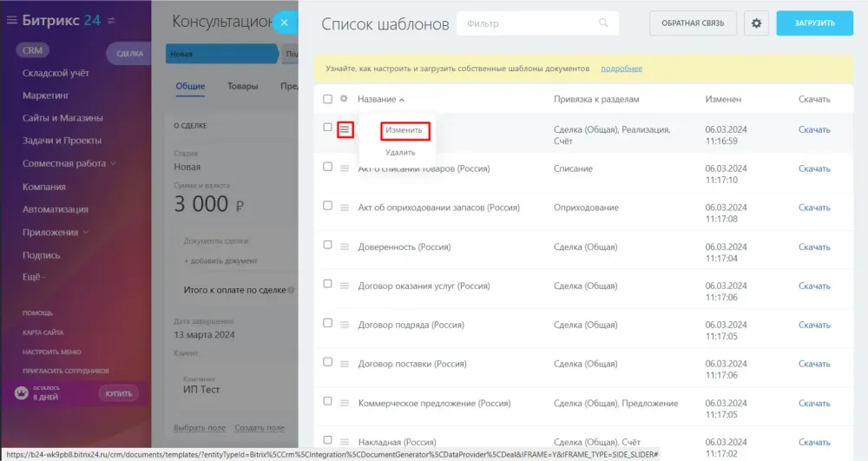Check Коммерческое предложение (Россия) checkbox

tap(328, 401)
